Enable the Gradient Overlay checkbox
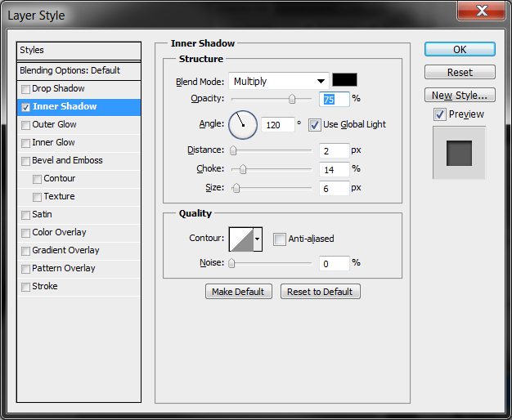 coord(26,251)
